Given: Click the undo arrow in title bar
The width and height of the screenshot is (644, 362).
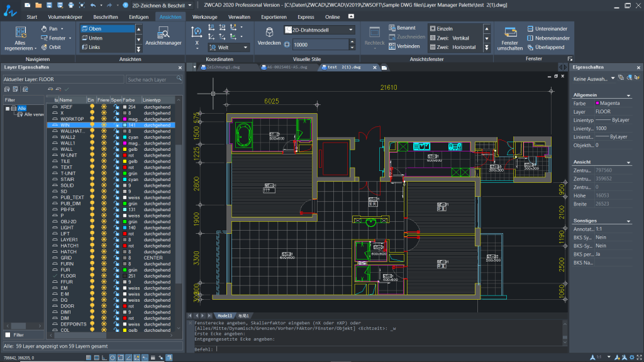Looking at the screenshot, I should (92, 4).
